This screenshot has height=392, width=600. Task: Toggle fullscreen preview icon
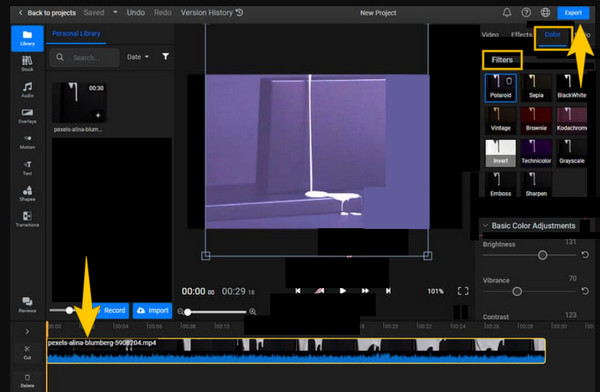463,291
